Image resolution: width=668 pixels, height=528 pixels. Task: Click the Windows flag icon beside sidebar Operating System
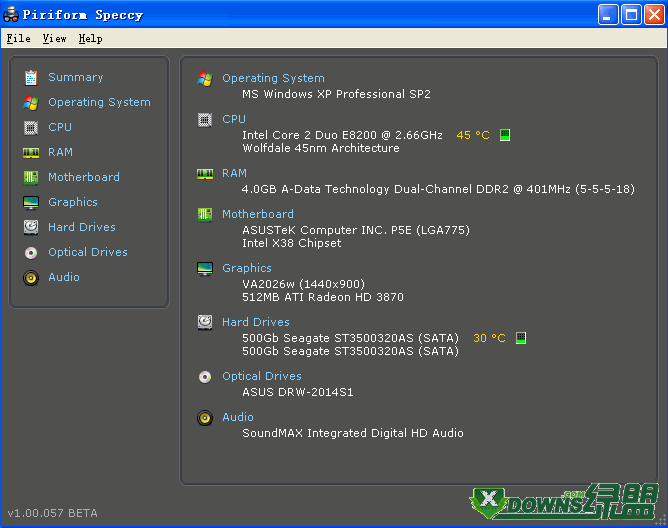point(31,103)
